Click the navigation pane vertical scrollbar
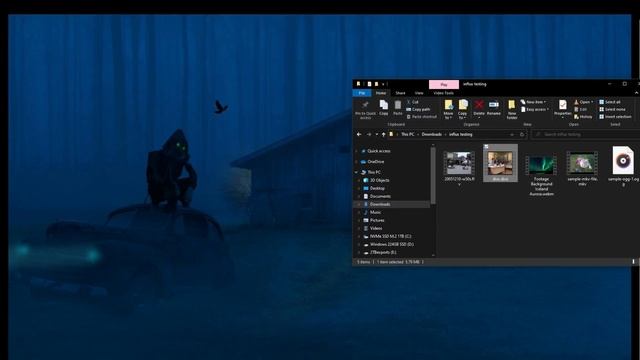Image resolution: width=640 pixels, height=360 pixels. (433, 176)
